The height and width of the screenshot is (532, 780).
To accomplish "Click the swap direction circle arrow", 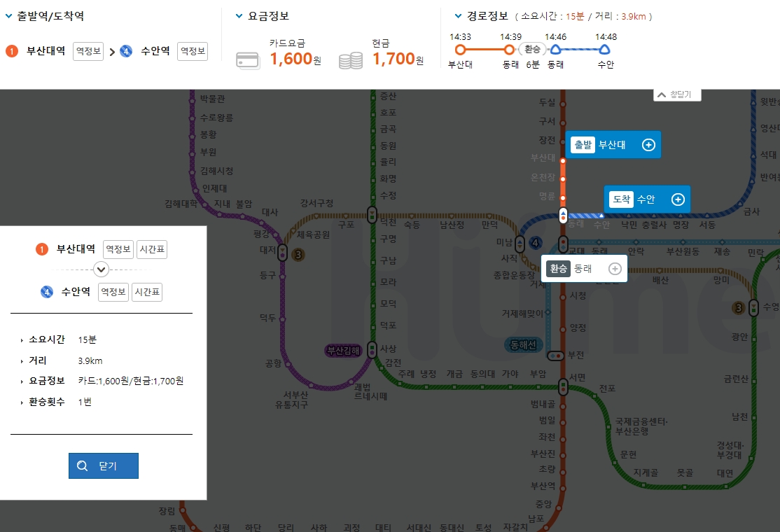I will click(x=101, y=269).
